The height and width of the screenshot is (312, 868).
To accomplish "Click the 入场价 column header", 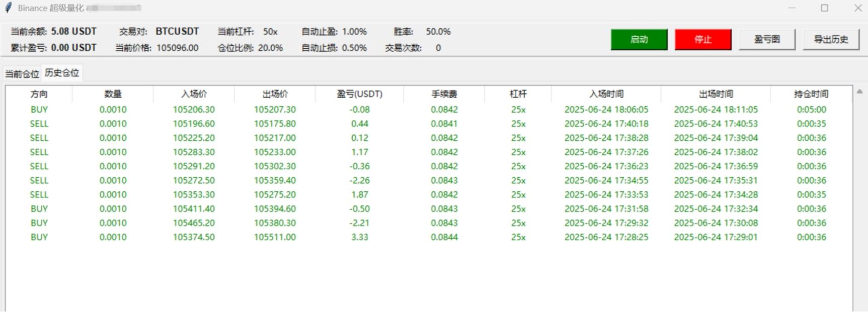I will (x=194, y=94).
